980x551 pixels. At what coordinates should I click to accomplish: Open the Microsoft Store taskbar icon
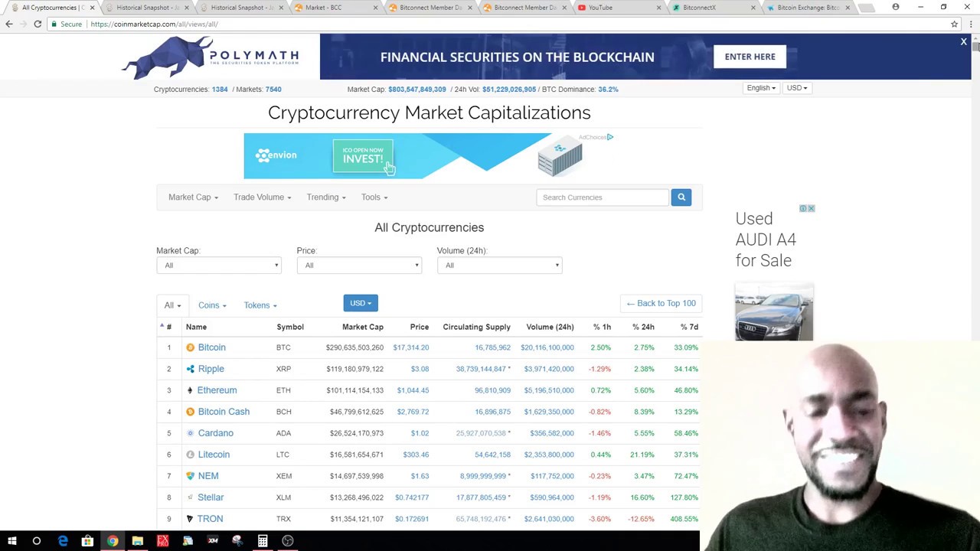pyautogui.click(x=87, y=541)
